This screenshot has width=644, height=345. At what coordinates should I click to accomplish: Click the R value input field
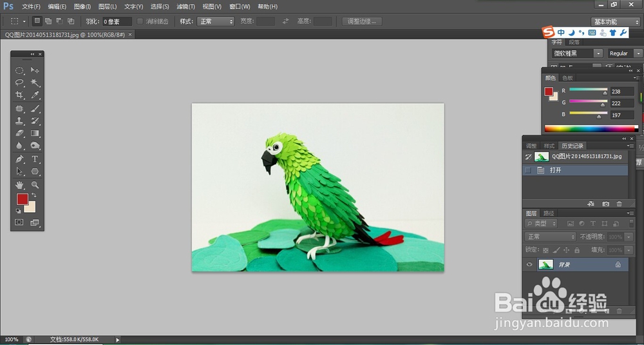[621, 92]
